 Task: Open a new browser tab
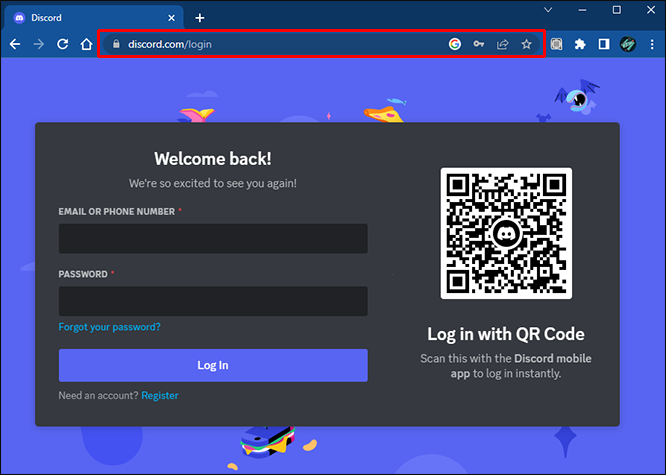point(200,18)
